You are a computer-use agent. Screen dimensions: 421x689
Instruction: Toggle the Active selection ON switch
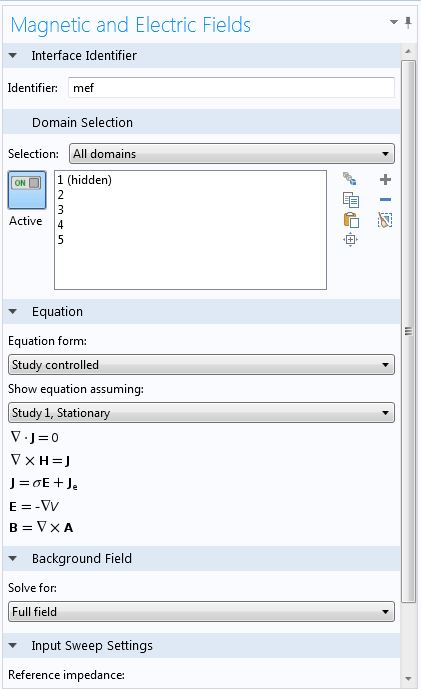click(x=27, y=190)
